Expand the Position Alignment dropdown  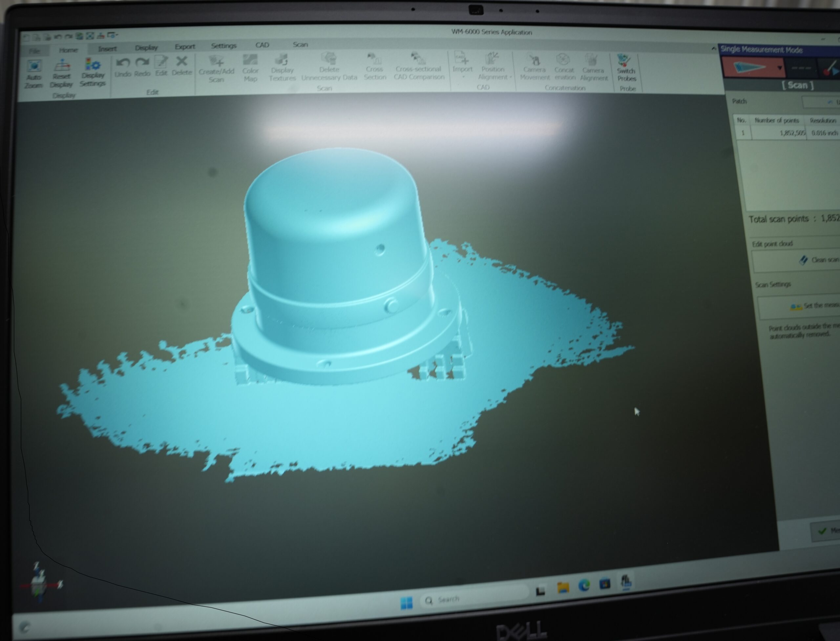(511, 77)
